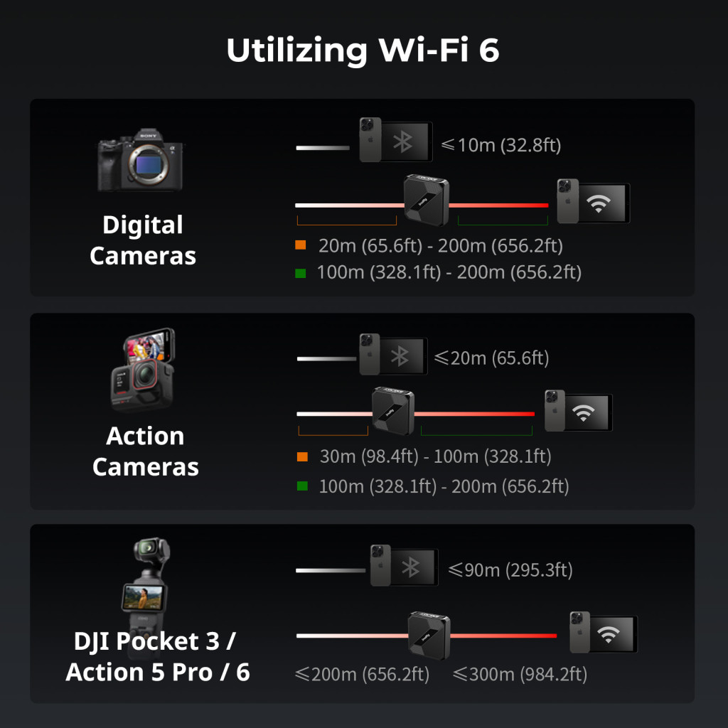The image size is (728, 728).
Task: Select the transmitter device in Action Cameras row
Action: click(393, 412)
